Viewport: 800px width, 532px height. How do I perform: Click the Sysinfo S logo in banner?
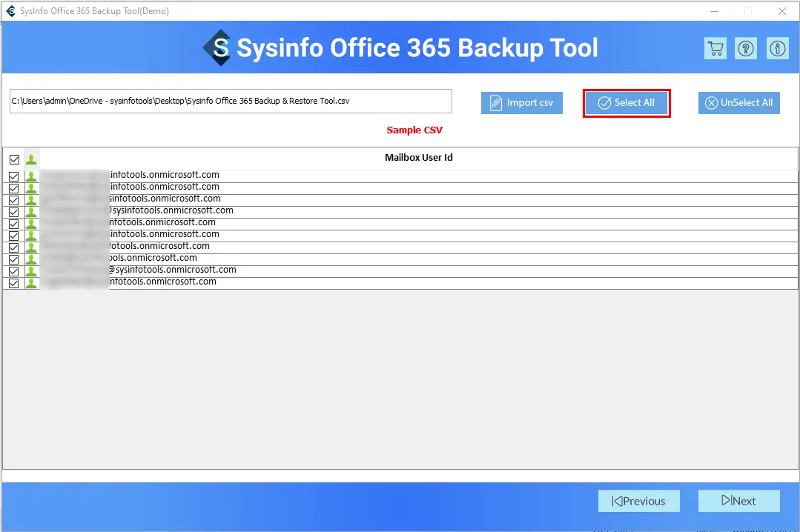point(217,47)
